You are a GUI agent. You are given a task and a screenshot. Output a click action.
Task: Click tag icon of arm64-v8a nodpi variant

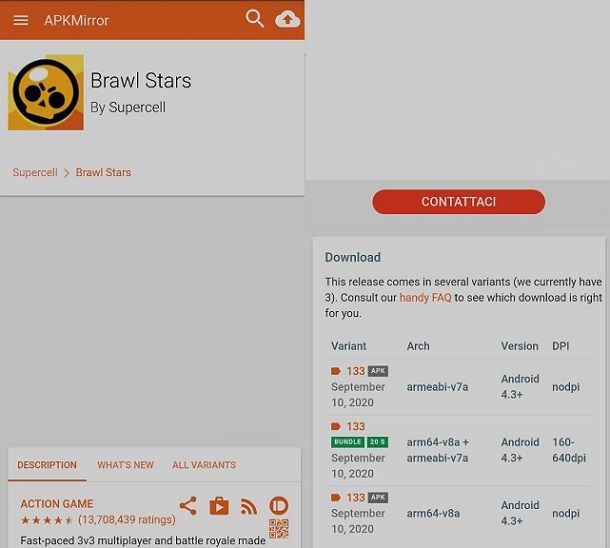pos(336,497)
